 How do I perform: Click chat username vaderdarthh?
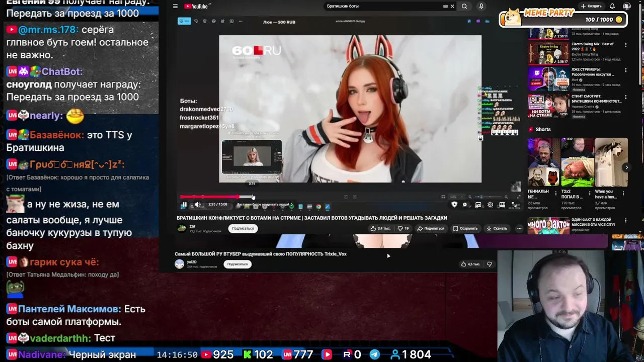pos(60,338)
